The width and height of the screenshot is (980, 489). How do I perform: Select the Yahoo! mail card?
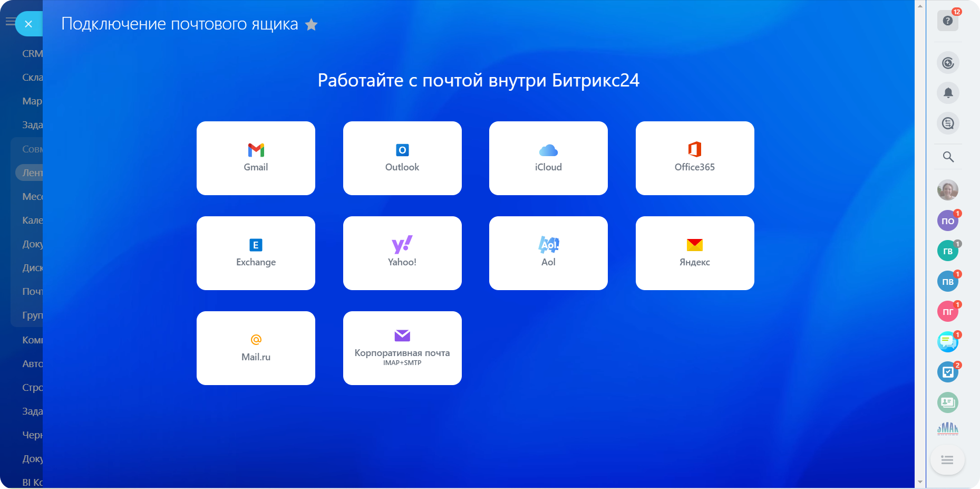tap(402, 253)
